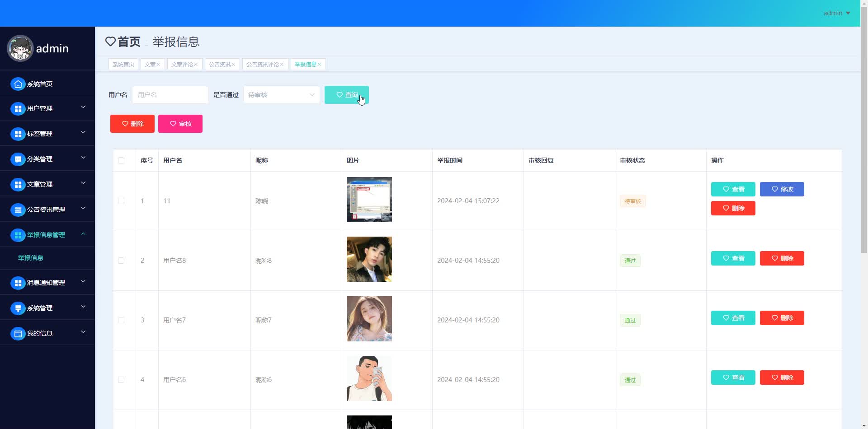Click the admin avatar picture in sidebar
The width and height of the screenshot is (868, 429).
pyautogui.click(x=20, y=48)
